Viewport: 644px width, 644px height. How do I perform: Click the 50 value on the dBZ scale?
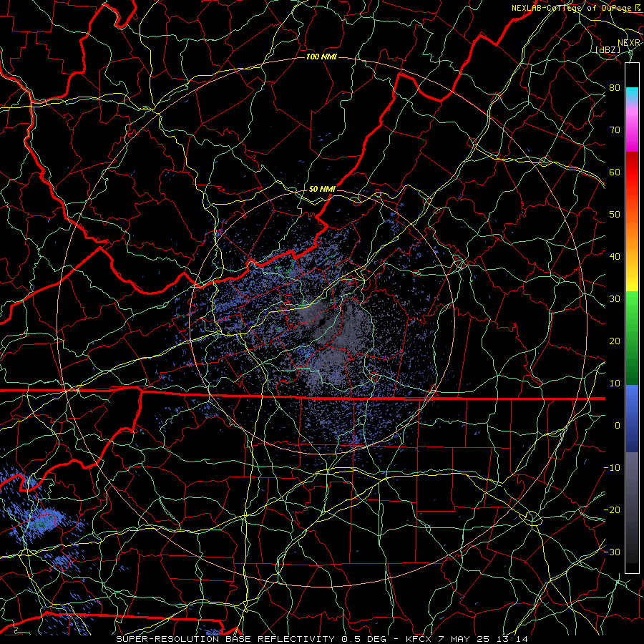(x=615, y=215)
